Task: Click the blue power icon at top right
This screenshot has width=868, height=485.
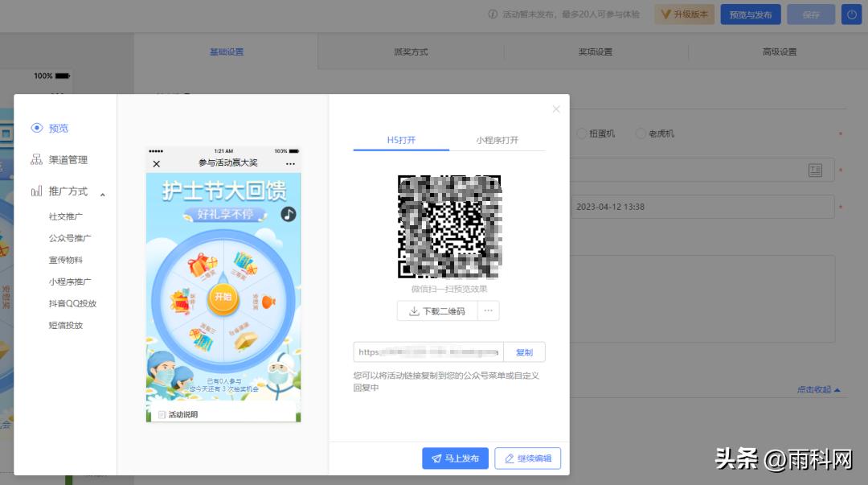Action: click(852, 14)
